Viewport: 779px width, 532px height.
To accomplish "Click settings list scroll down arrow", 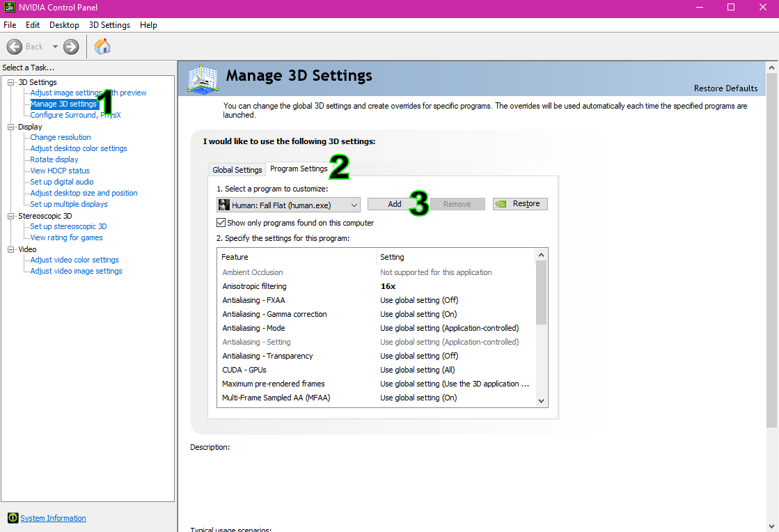I will click(x=542, y=401).
